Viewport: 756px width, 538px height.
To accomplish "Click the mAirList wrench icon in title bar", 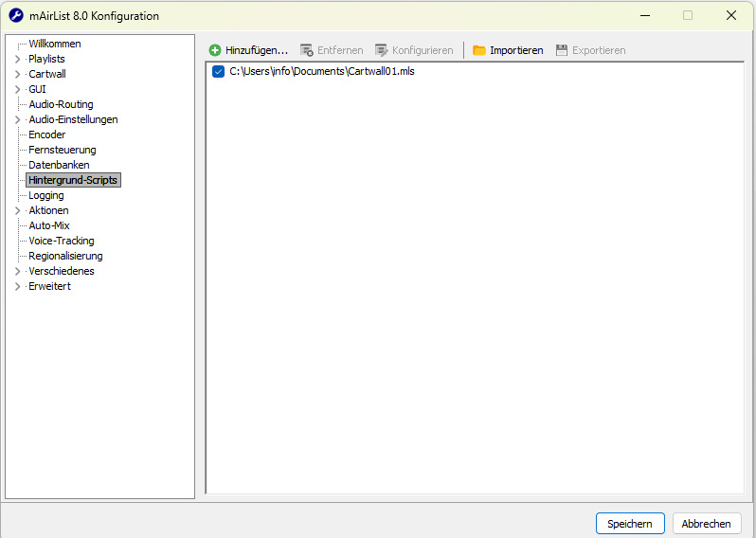I will pyautogui.click(x=16, y=16).
